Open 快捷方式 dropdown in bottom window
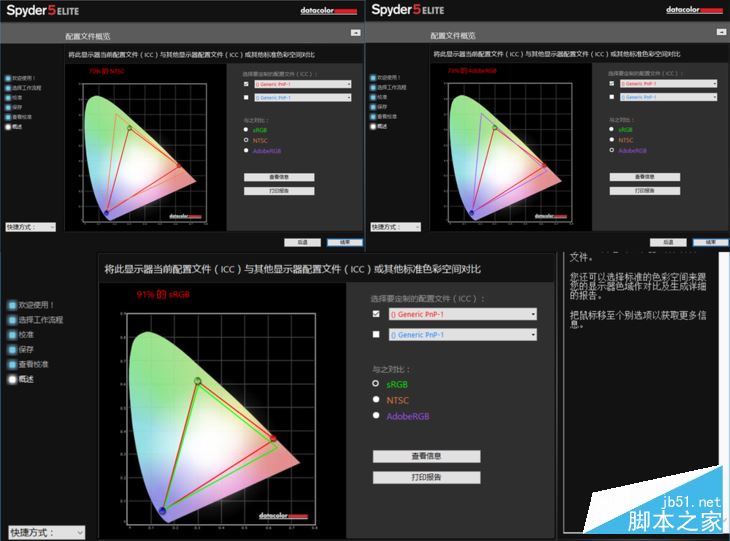The height and width of the screenshot is (541, 730). 47,532
